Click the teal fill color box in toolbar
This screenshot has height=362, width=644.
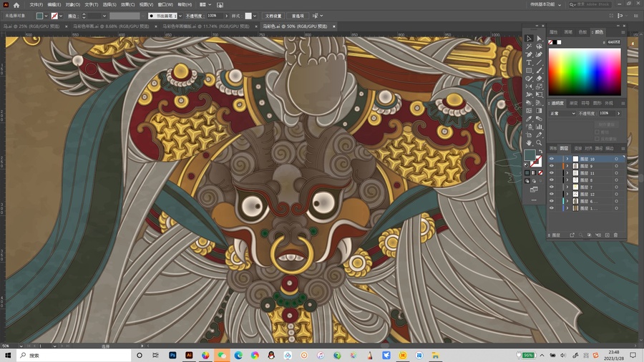click(530, 155)
